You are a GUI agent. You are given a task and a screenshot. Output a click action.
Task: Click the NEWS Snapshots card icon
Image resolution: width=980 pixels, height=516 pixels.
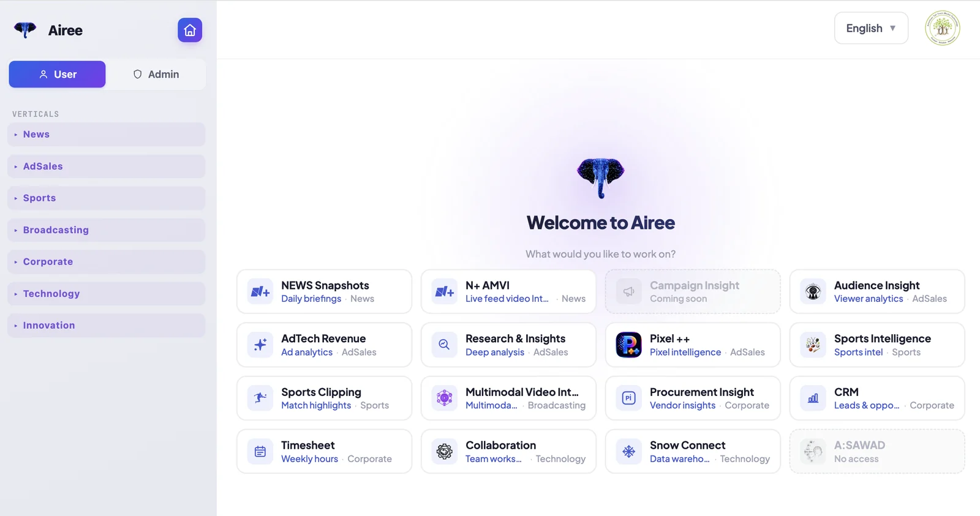pos(260,292)
